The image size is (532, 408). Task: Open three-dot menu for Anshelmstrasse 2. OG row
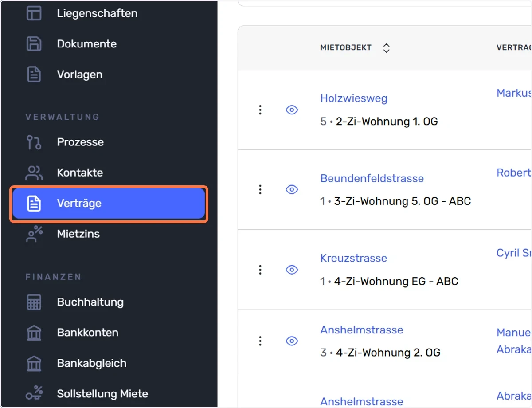coord(260,341)
